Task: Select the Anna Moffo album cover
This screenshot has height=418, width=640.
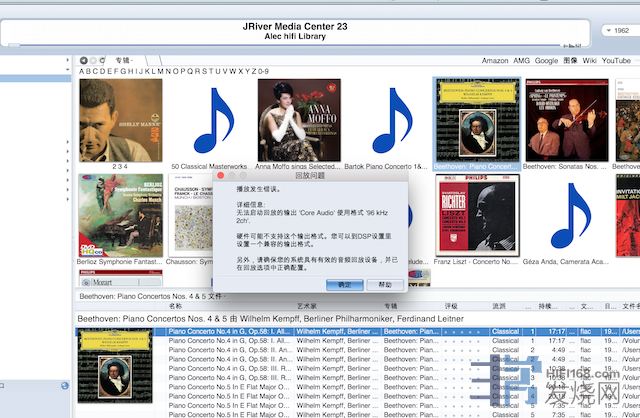Action: (x=298, y=119)
